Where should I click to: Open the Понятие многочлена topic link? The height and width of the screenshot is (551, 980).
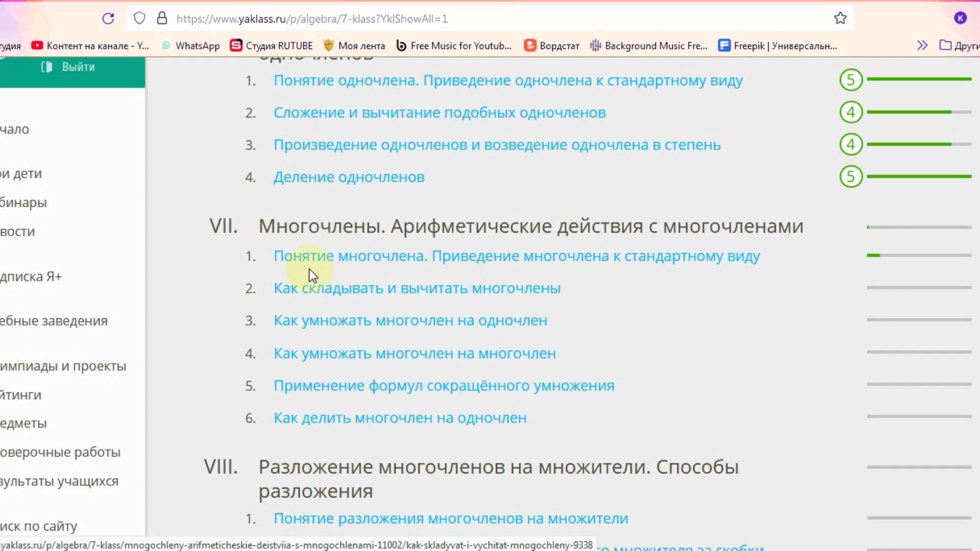pyautogui.click(x=517, y=256)
